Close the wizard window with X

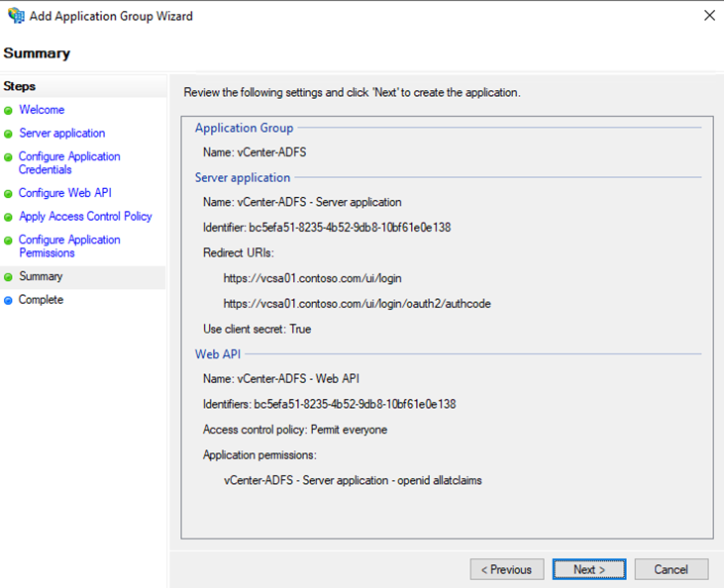(x=710, y=15)
